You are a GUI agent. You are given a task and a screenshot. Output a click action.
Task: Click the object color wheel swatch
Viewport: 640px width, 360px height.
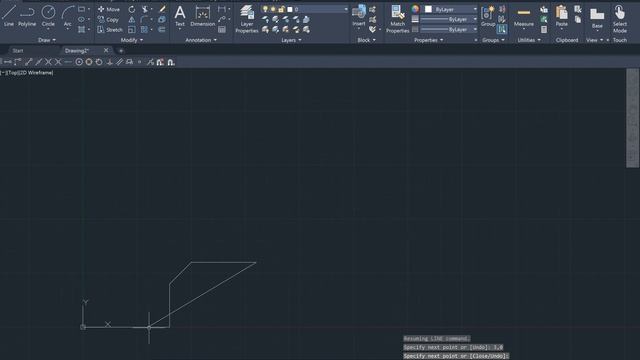pyautogui.click(x=415, y=9)
